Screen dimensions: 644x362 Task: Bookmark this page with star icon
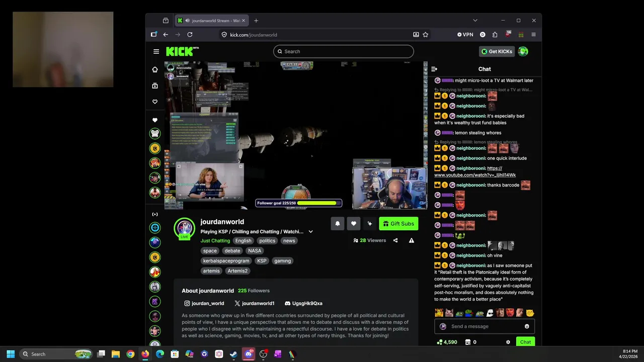(426, 35)
